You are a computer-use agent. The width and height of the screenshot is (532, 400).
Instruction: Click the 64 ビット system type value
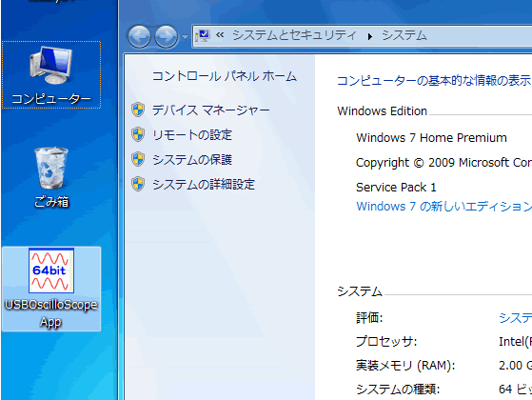[x=516, y=390]
